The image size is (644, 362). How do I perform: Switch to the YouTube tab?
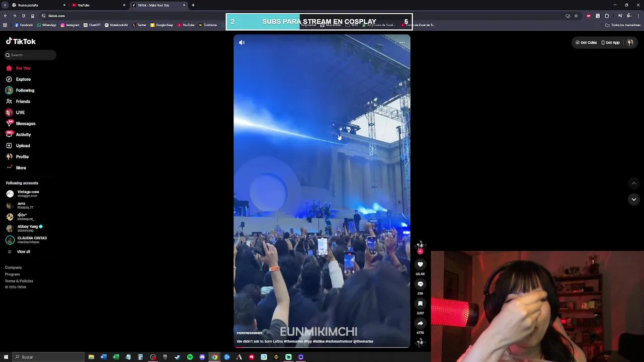(x=99, y=5)
